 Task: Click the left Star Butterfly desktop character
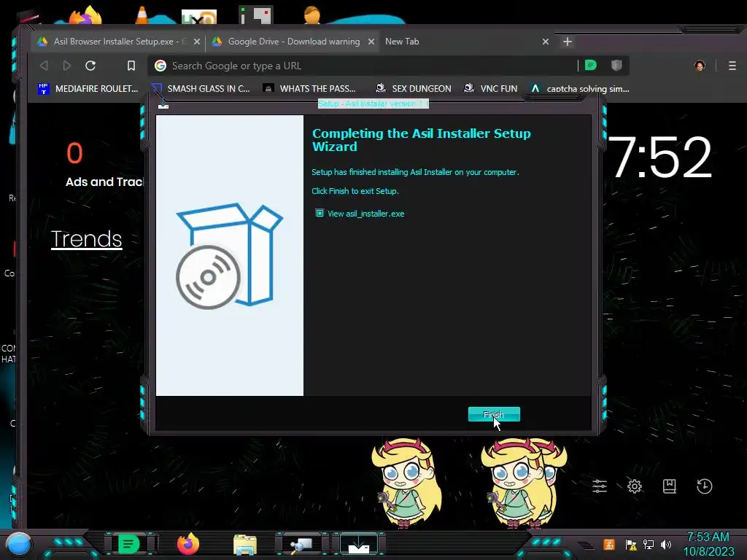[x=407, y=483]
